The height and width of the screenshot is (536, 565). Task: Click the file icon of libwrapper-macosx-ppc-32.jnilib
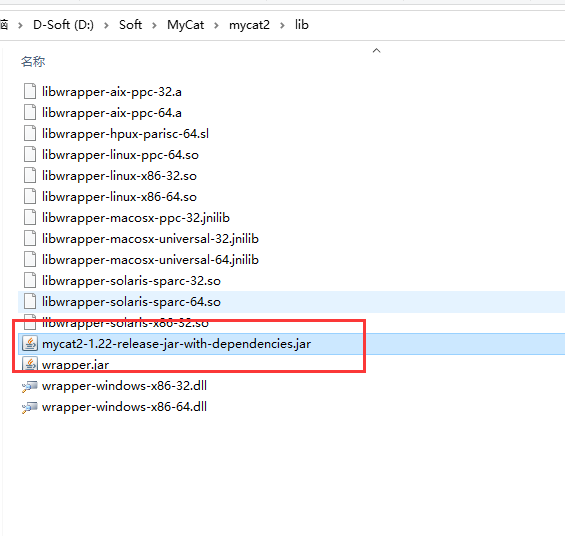point(30,217)
